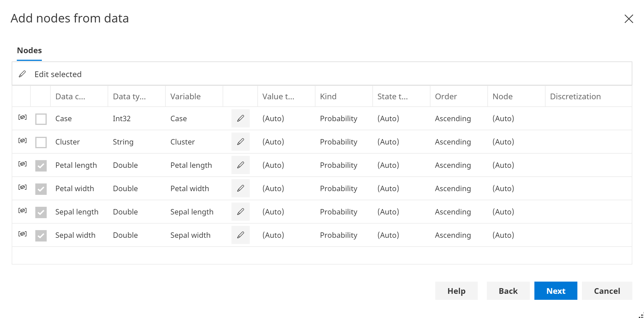This screenshot has width=644, height=318.
Task: Click the Edit selected pencil icon
Action: [x=22, y=74]
